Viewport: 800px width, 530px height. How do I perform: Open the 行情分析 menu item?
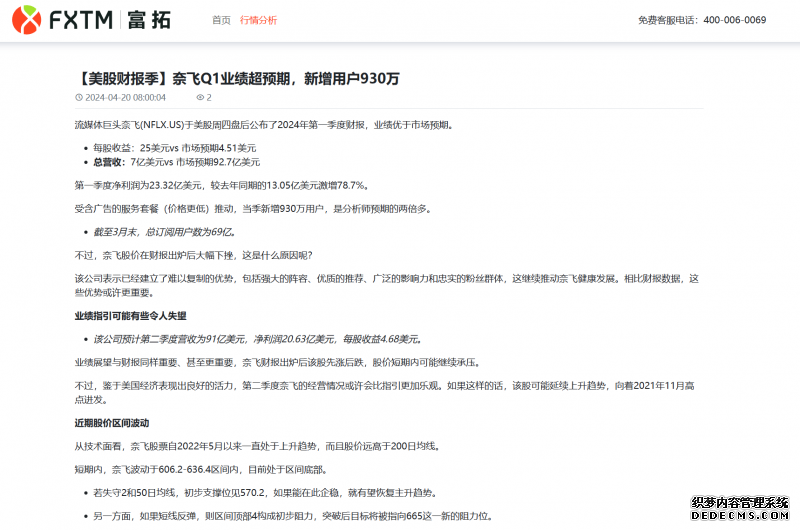258,20
